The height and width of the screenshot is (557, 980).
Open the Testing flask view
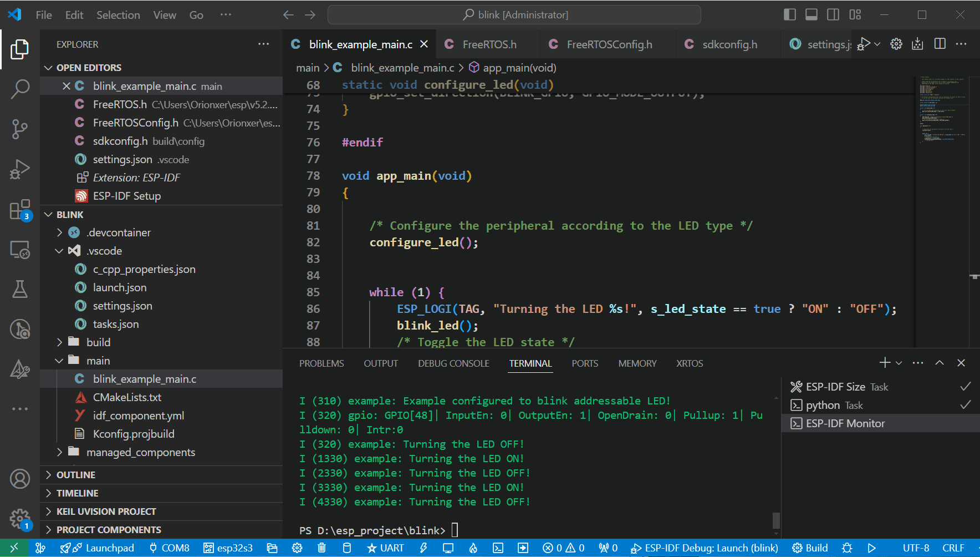20,289
